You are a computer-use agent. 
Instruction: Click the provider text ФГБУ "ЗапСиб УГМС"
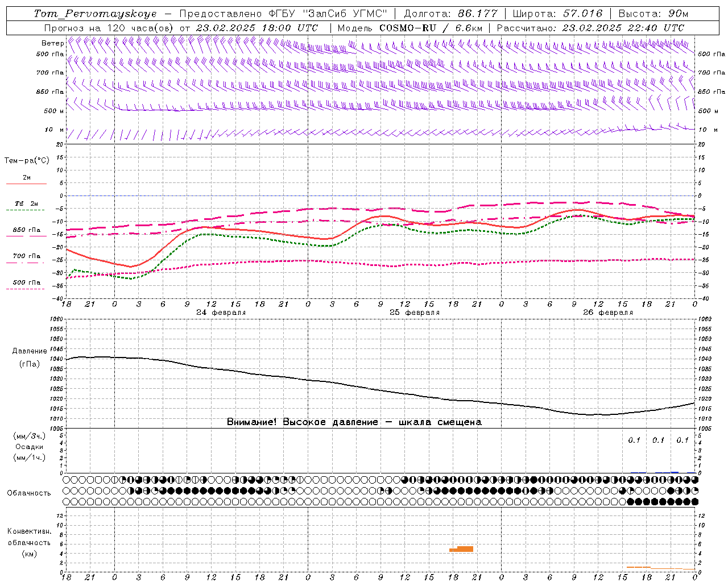click(328, 14)
